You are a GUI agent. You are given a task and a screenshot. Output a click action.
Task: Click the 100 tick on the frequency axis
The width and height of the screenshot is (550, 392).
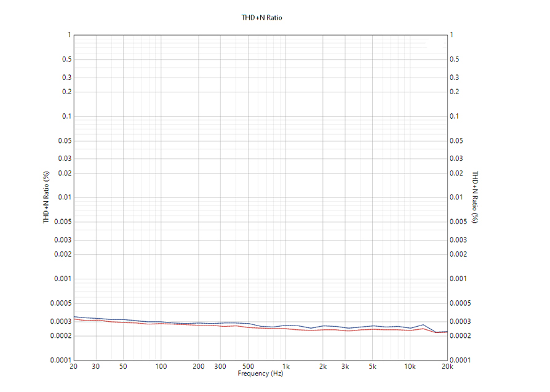click(161, 367)
